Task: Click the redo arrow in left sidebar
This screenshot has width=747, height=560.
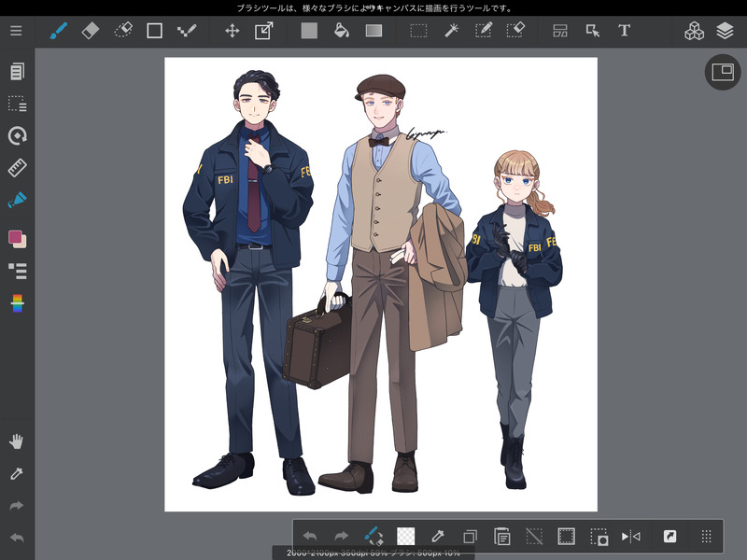Action: [16, 506]
